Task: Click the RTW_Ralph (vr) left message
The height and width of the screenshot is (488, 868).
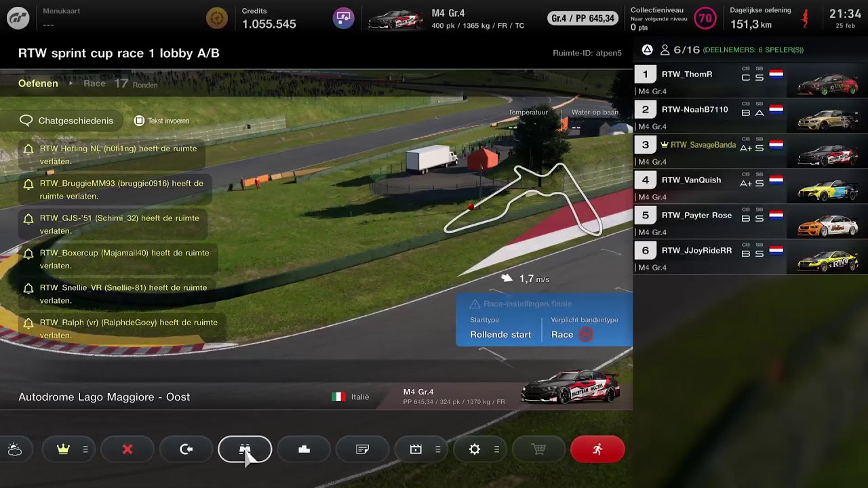Action: point(123,329)
